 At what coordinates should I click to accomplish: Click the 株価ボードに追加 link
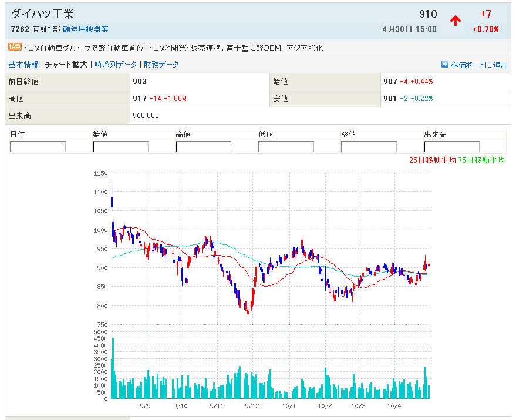pos(479,65)
